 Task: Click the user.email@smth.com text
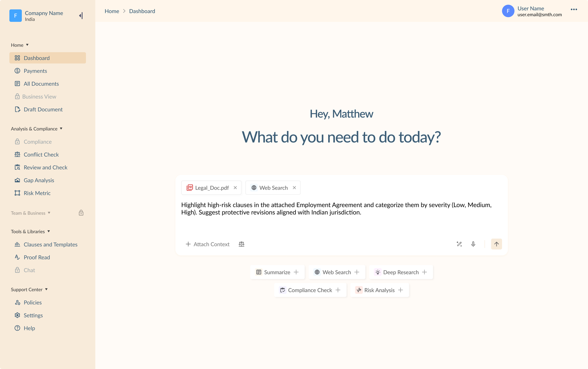[x=539, y=14]
